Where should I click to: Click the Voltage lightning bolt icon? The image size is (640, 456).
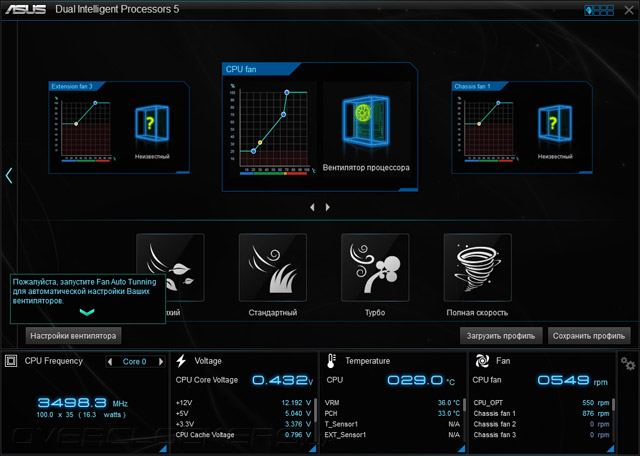point(181,361)
